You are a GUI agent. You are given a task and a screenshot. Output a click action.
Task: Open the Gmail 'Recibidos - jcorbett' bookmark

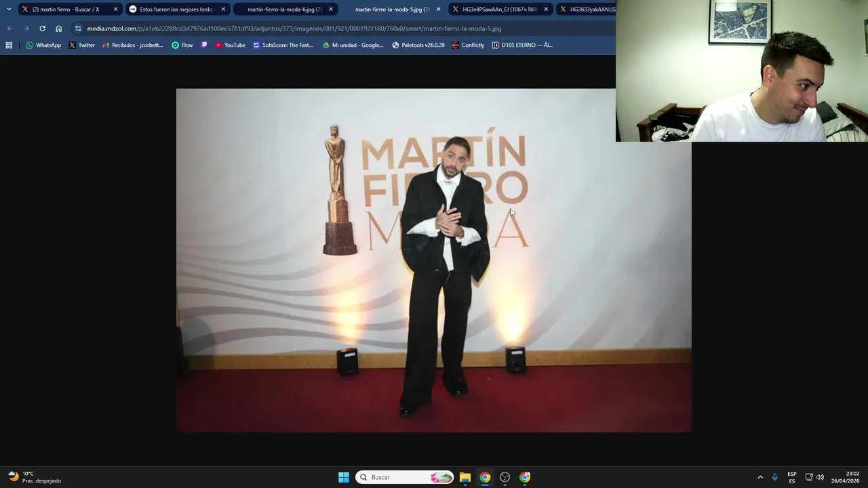point(133,45)
